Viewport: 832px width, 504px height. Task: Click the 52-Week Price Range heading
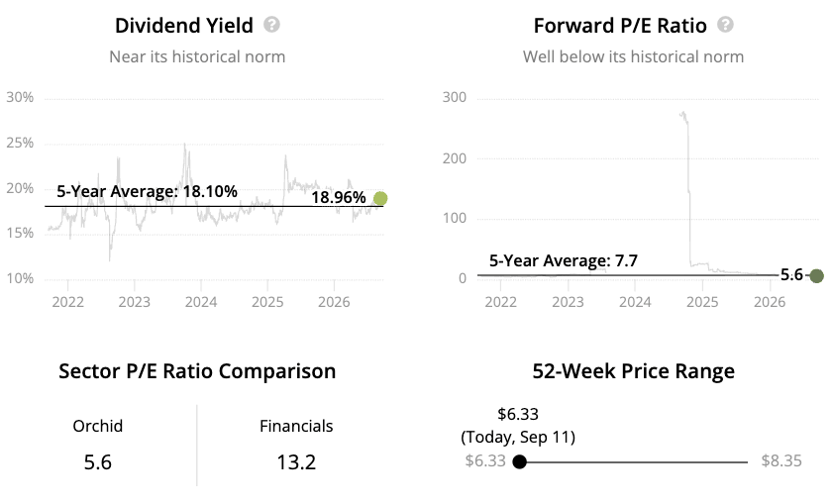[x=634, y=371]
